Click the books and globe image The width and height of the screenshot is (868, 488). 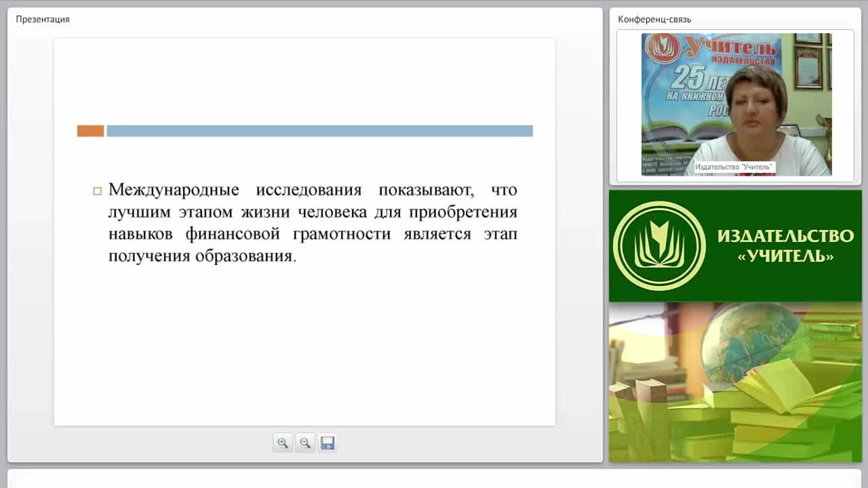coord(735,382)
